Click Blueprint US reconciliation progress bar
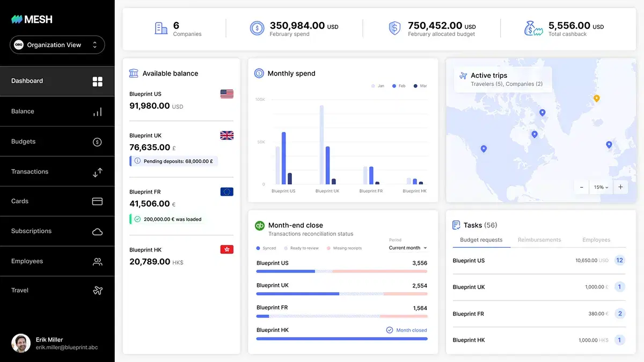The width and height of the screenshot is (644, 362). 342,271
